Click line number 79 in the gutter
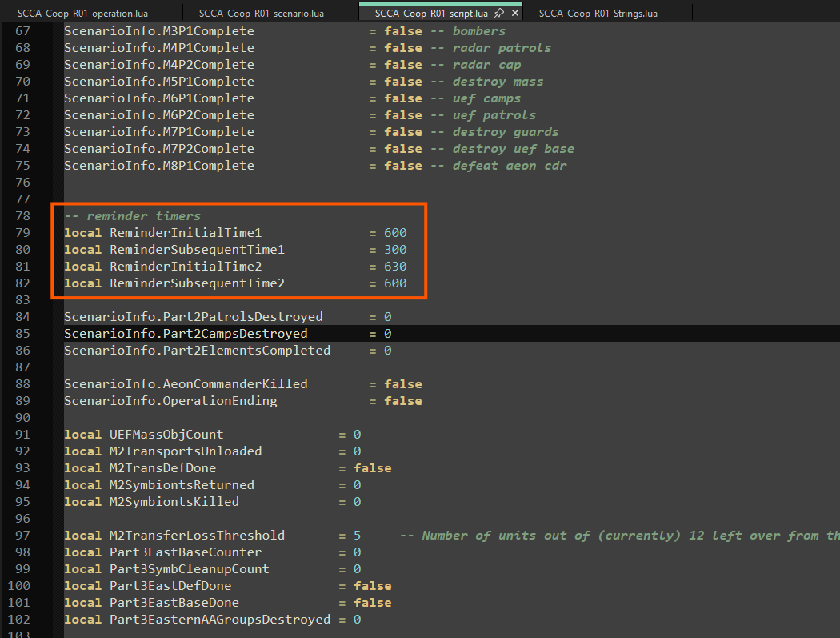840x638 pixels. click(x=22, y=233)
